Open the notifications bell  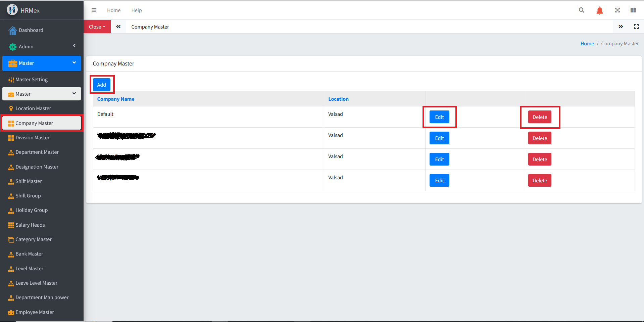pos(599,10)
